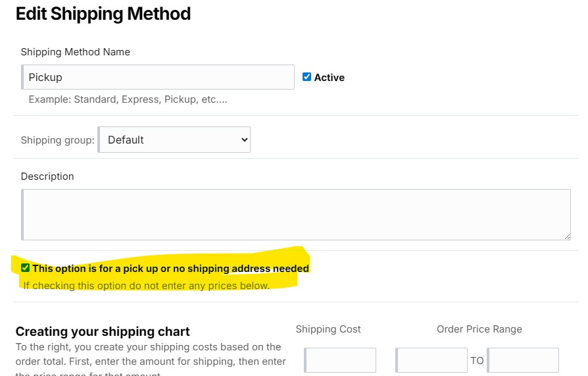The image size is (588, 376).
Task: Click the bold Active label text
Action: pyautogui.click(x=330, y=78)
